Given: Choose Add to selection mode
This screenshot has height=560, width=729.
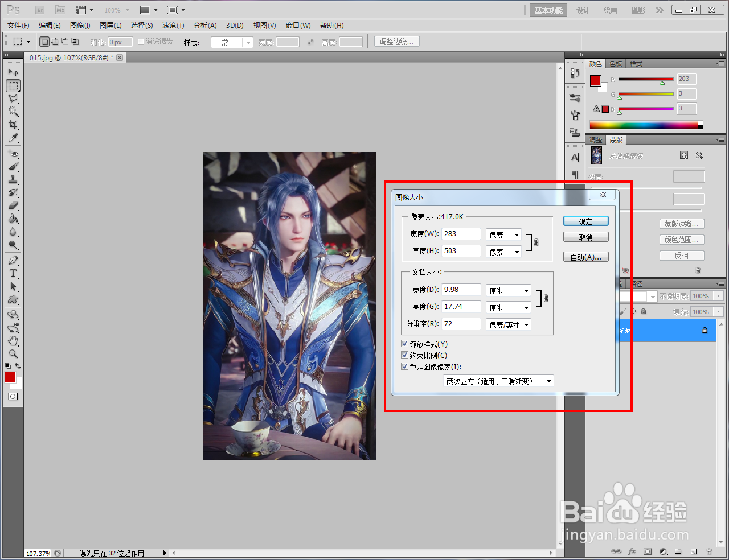Looking at the screenshot, I should [54, 42].
